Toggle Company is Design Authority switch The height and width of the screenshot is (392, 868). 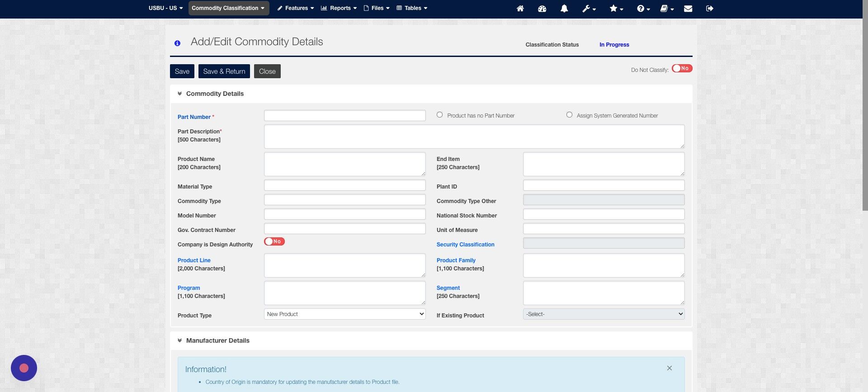pyautogui.click(x=274, y=241)
